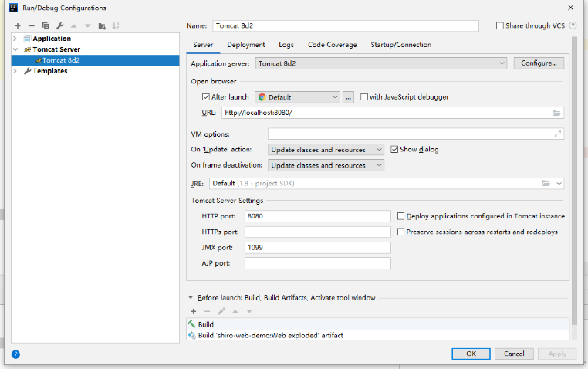Screen dimensions: 588x369
Task: Collapse the Before launch section
Action: pos(191,298)
